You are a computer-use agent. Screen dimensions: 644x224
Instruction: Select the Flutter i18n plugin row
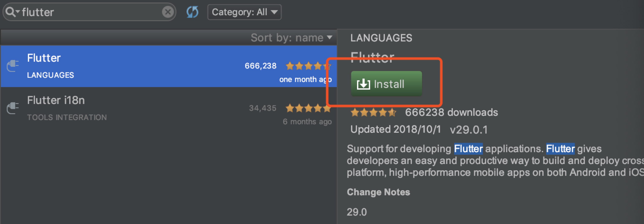[169, 108]
